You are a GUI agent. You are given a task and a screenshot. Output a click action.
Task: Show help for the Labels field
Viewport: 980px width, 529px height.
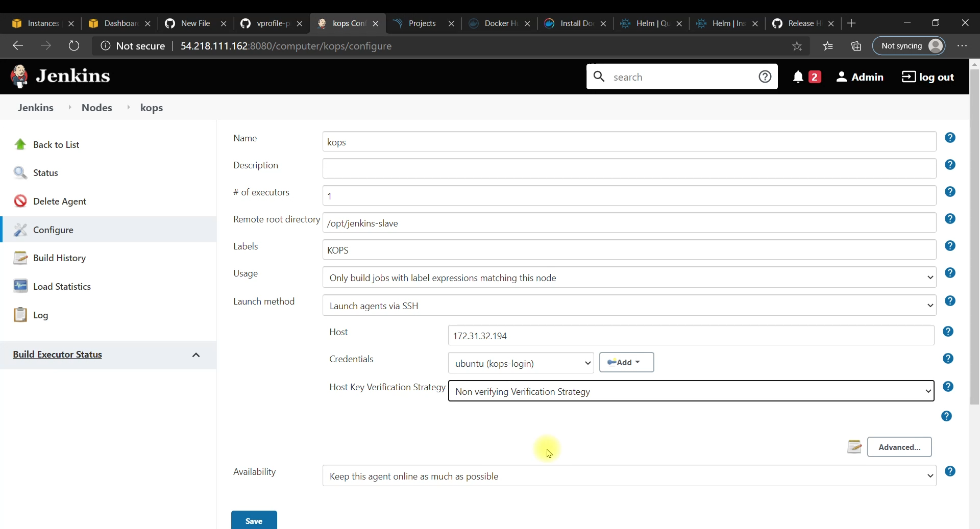pos(950,246)
